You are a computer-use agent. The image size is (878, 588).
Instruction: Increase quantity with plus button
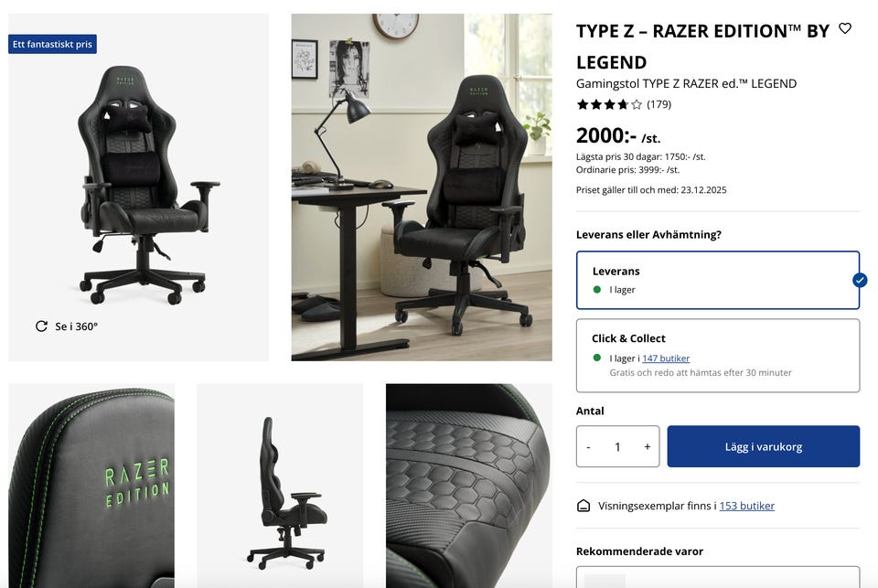coord(648,447)
